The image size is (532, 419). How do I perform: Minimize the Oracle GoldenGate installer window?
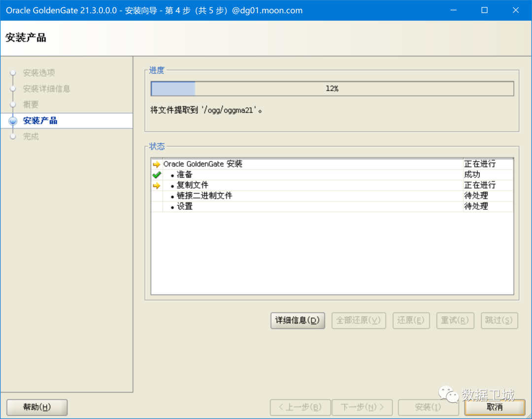click(454, 10)
